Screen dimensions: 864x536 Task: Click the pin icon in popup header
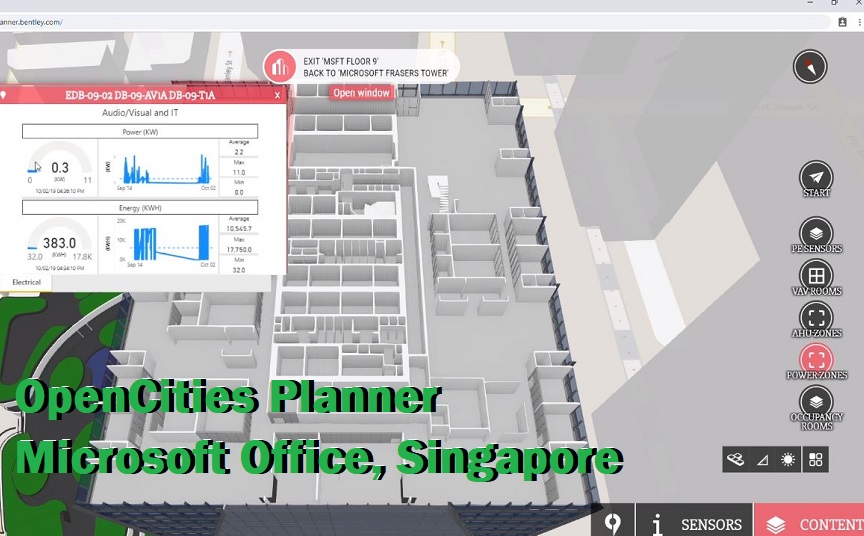pyautogui.click(x=3, y=95)
